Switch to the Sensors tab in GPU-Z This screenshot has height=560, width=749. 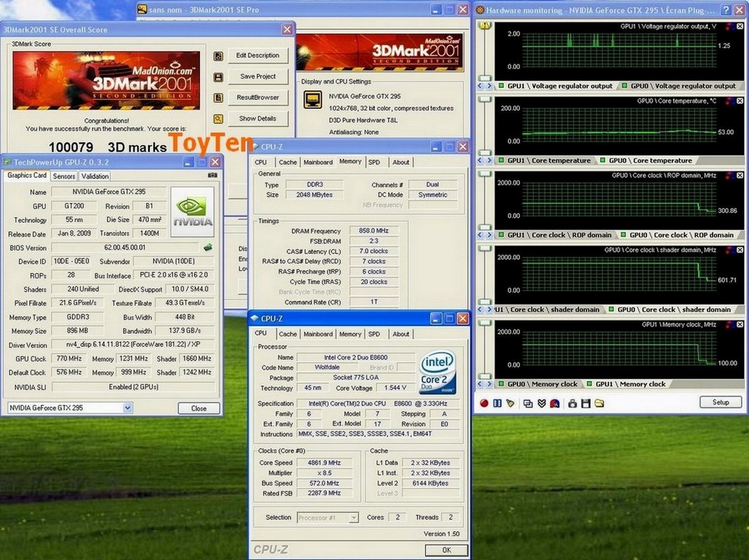pyautogui.click(x=64, y=176)
